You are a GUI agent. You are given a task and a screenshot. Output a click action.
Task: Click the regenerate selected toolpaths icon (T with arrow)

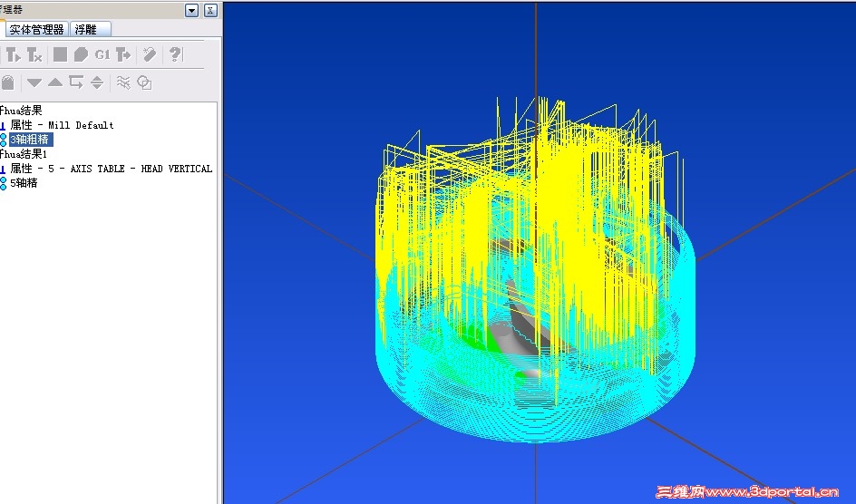[13, 54]
